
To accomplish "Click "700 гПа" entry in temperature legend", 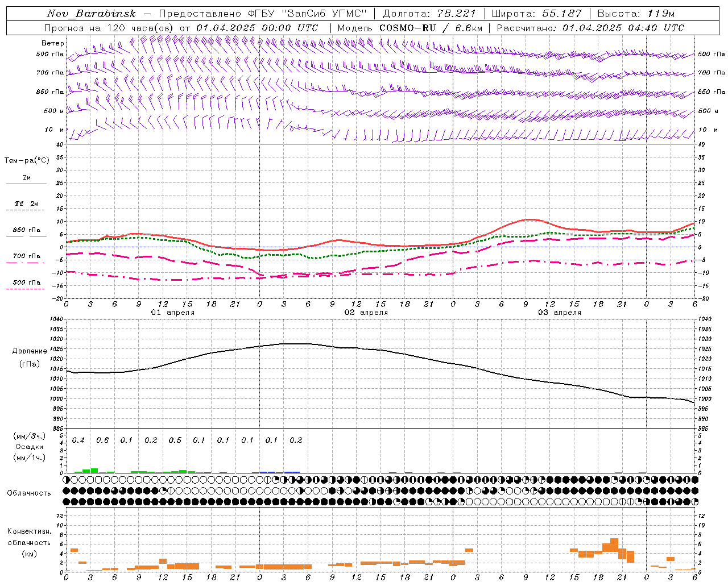I will [27, 256].
